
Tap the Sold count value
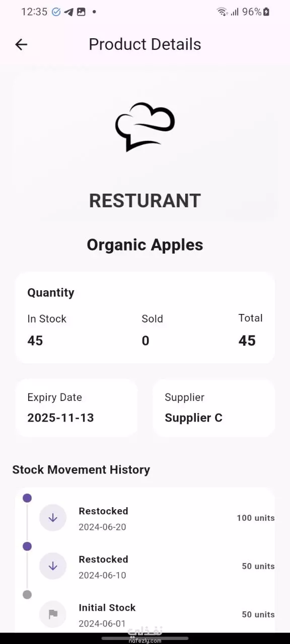146,341
